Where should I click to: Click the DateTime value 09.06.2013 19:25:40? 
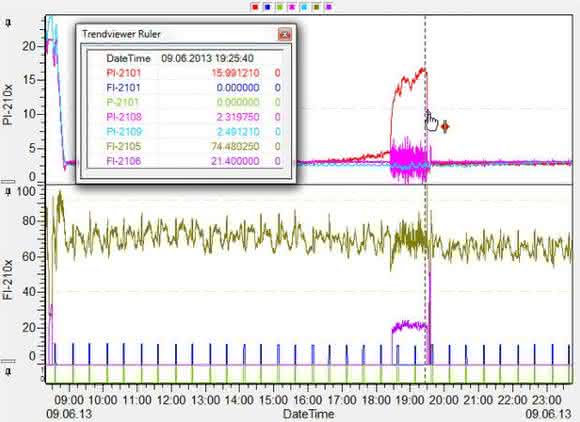(x=208, y=58)
